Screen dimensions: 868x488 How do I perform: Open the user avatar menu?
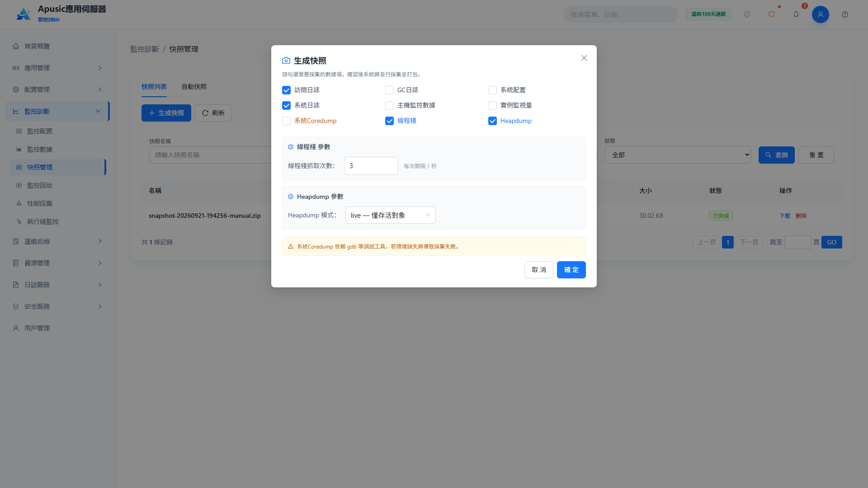pos(821,14)
